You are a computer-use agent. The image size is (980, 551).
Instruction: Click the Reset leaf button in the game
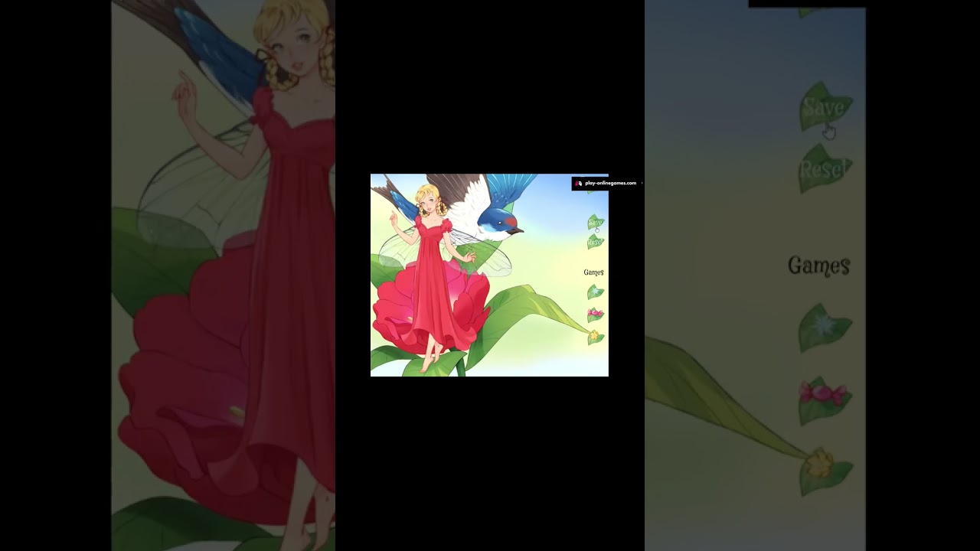[x=595, y=242]
